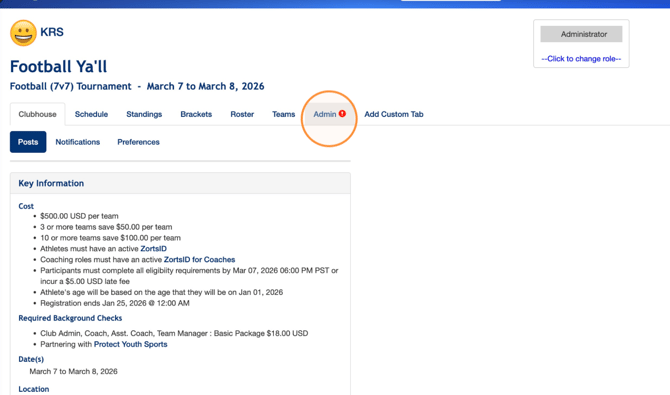Screen dimensions: 670x395
Task: Click the KRS organization name
Action: 52,32
